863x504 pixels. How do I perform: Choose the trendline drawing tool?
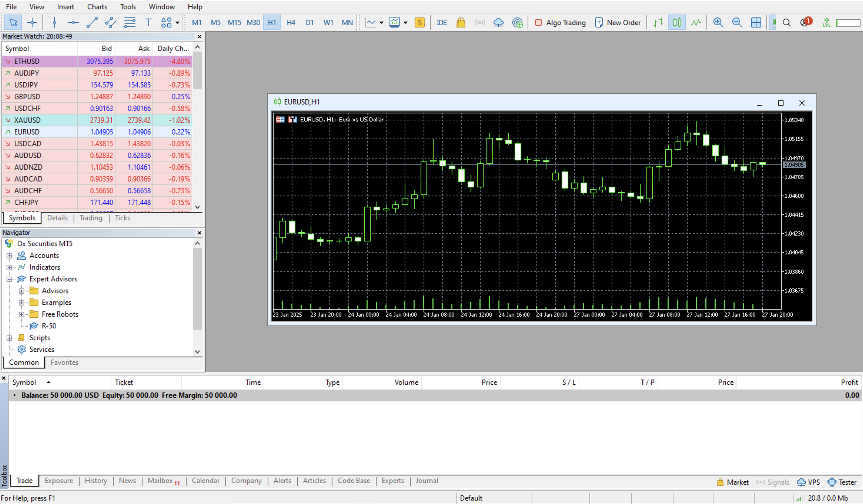pos(92,23)
